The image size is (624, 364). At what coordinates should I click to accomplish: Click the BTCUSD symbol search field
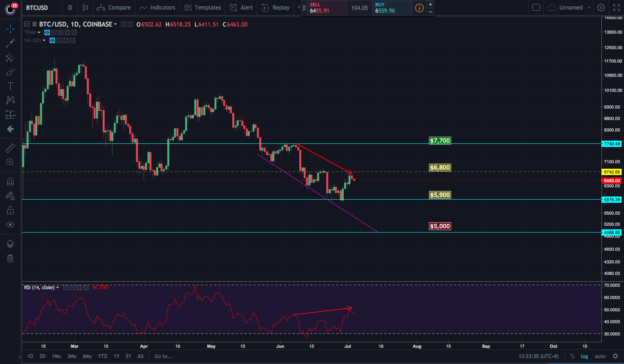42,8
